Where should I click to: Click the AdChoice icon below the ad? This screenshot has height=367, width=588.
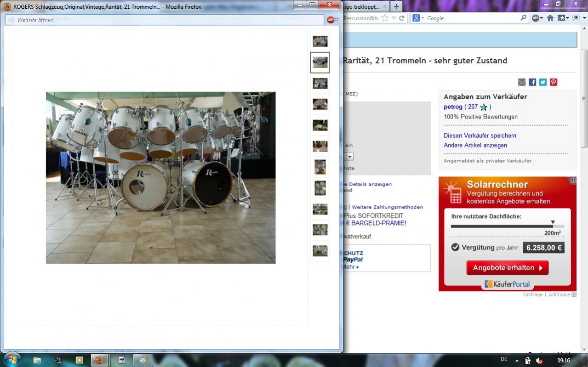(574, 295)
